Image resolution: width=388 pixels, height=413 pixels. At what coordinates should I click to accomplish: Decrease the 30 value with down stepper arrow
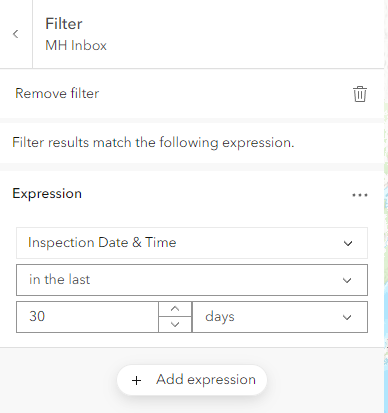[175, 324]
